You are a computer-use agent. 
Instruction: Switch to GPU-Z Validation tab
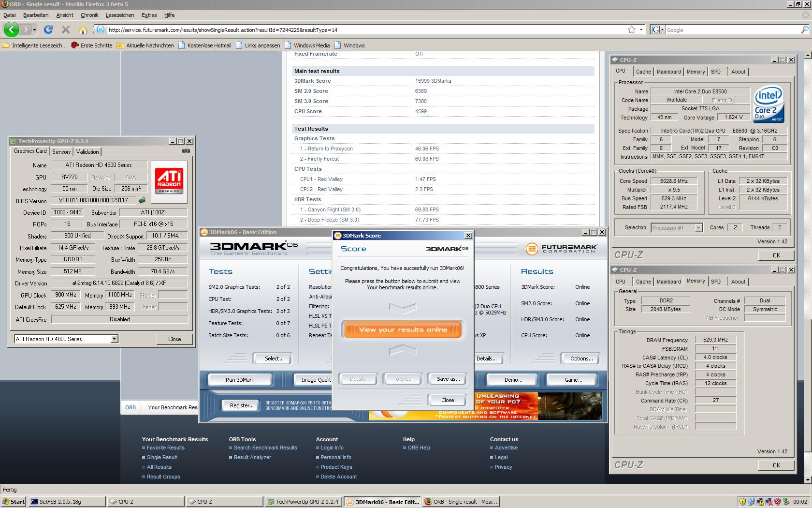(87, 152)
